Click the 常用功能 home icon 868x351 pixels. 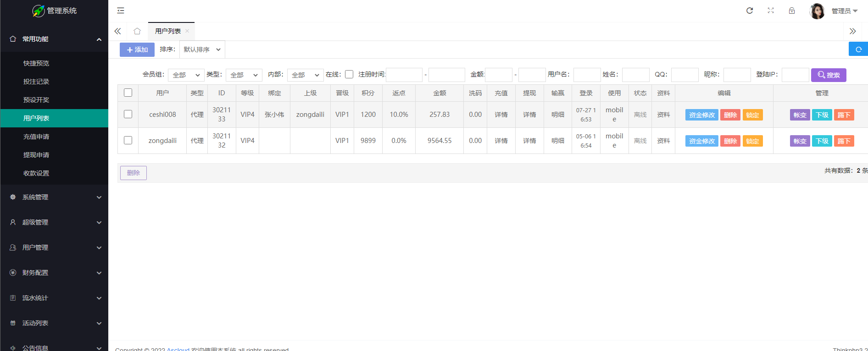coord(13,39)
